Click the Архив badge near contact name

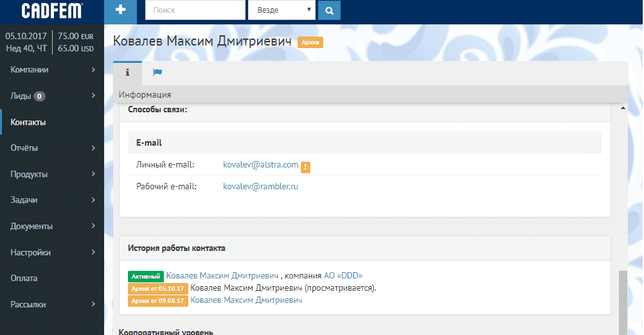(310, 42)
